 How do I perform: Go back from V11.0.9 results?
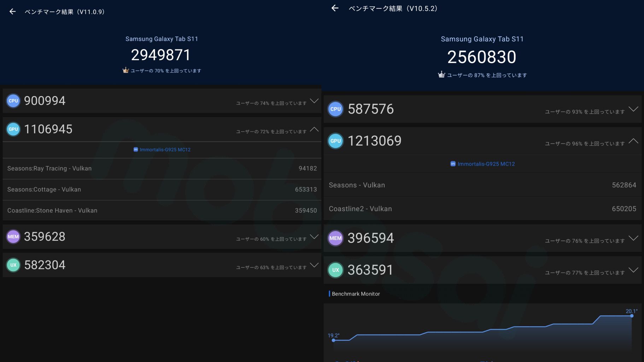point(12,12)
